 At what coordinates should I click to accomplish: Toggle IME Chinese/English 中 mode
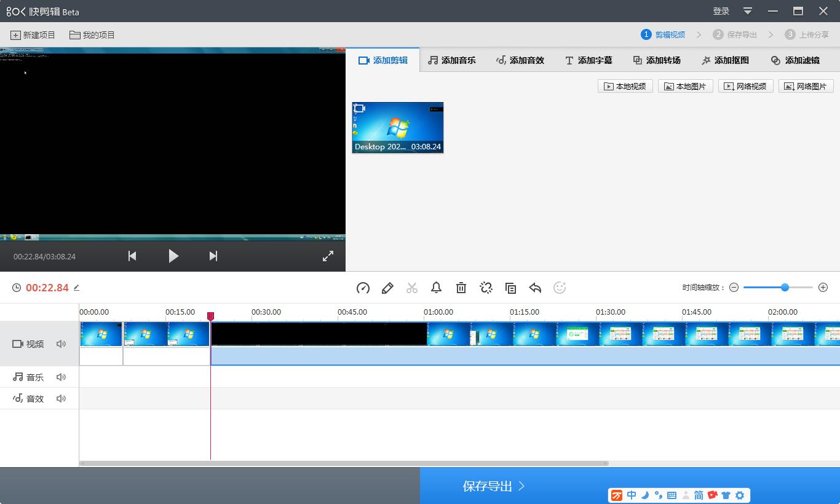pos(632,495)
